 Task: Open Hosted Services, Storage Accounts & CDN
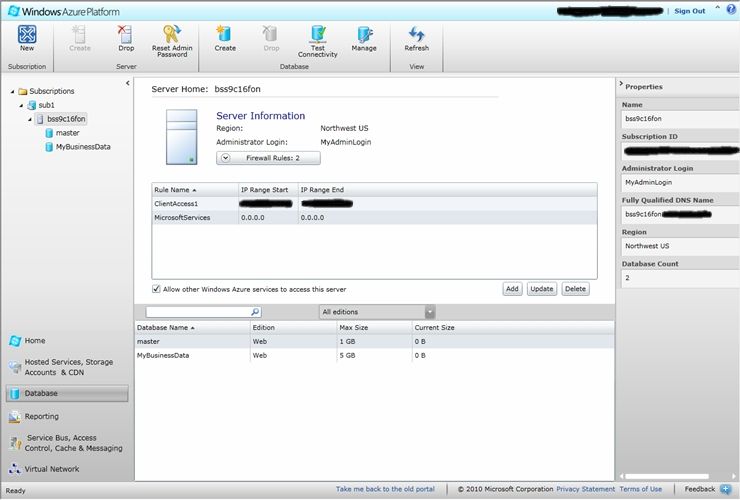click(x=68, y=367)
